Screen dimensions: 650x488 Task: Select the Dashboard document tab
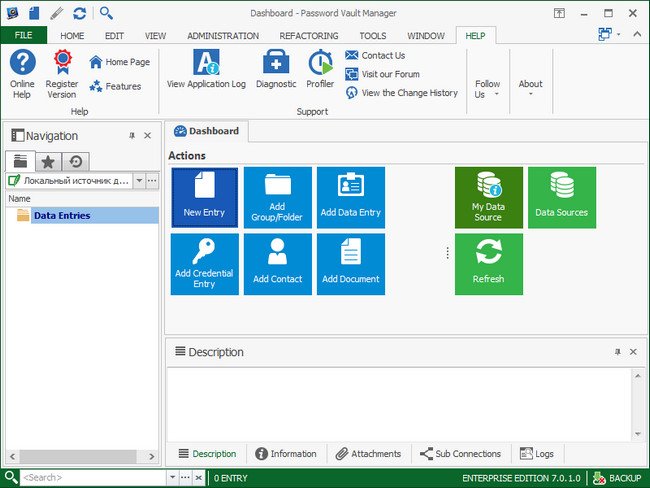coord(207,131)
